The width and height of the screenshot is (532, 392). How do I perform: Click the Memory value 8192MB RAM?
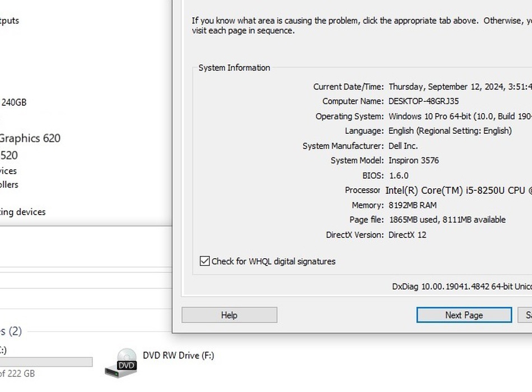click(x=412, y=206)
